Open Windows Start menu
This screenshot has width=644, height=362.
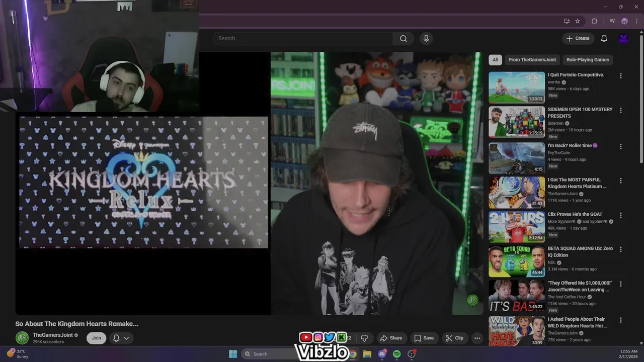pyautogui.click(x=233, y=354)
